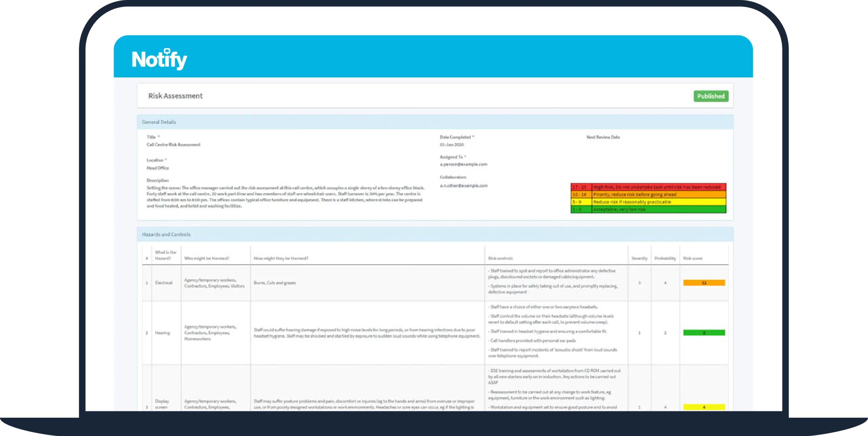Collapse the General Details section header
The width and height of the screenshot is (868, 436).
pyautogui.click(x=159, y=122)
